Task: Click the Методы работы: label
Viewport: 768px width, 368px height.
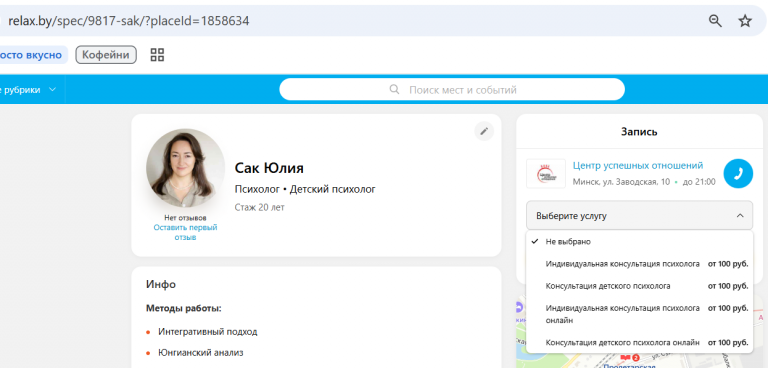Action: (184, 309)
